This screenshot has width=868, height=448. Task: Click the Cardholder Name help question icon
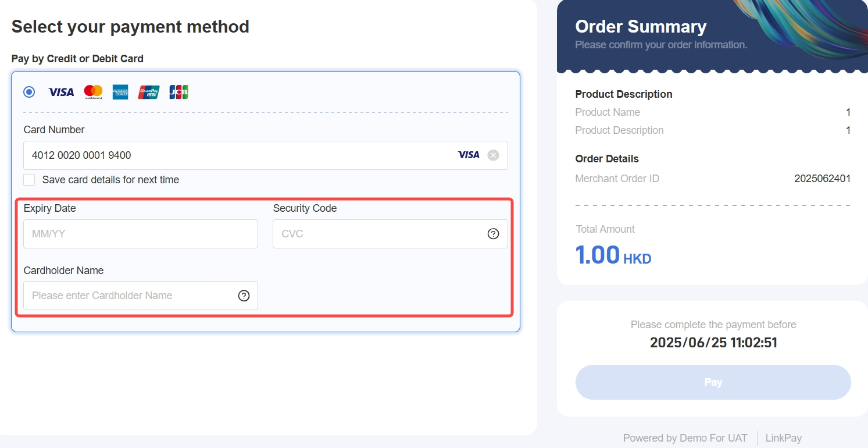244,296
